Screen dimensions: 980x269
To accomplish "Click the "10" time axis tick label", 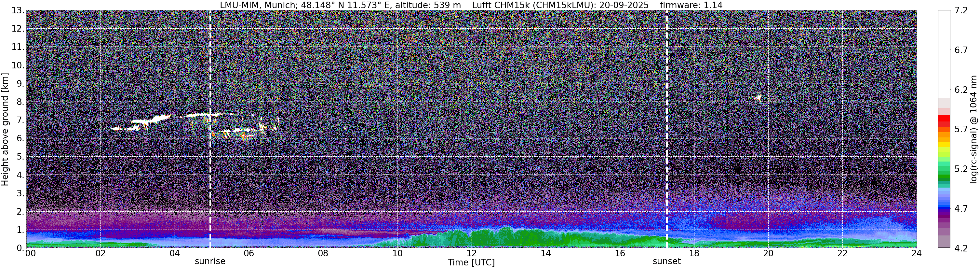I will 397,253.
